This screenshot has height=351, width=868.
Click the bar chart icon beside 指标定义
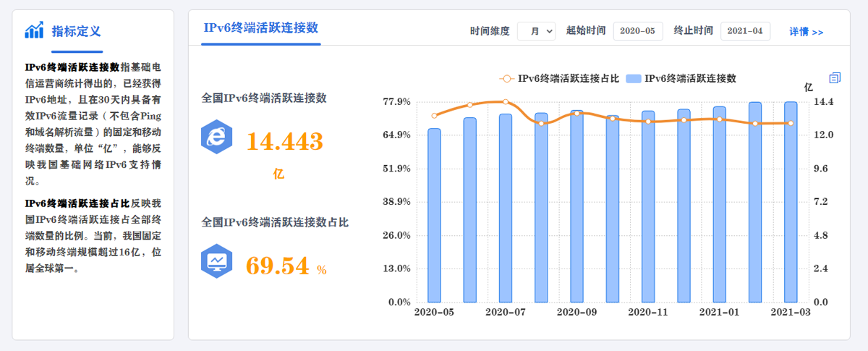34,30
